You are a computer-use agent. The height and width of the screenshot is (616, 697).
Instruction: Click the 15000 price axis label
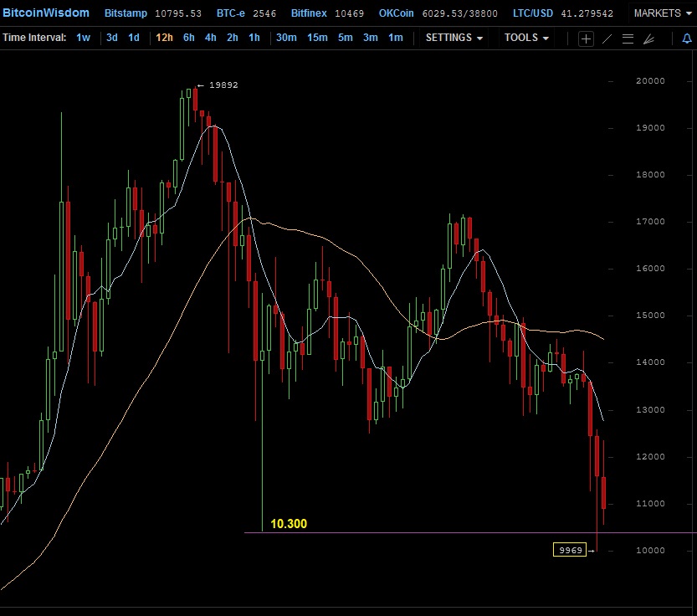[650, 316]
